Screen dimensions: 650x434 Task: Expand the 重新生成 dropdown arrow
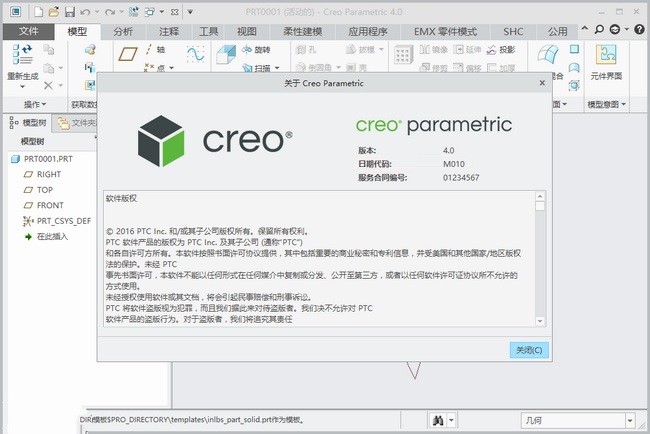22,87
